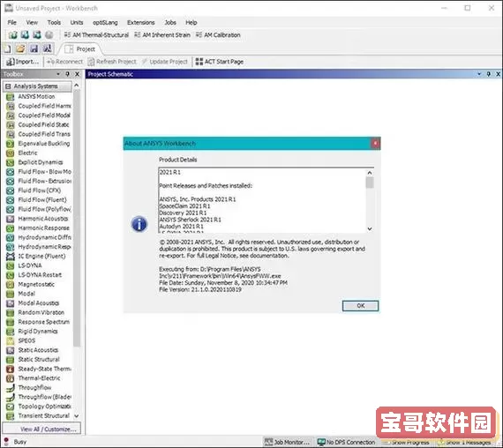The image size is (503, 448).
Task: Click the Harmonic Response icon
Action: pos(11,228)
